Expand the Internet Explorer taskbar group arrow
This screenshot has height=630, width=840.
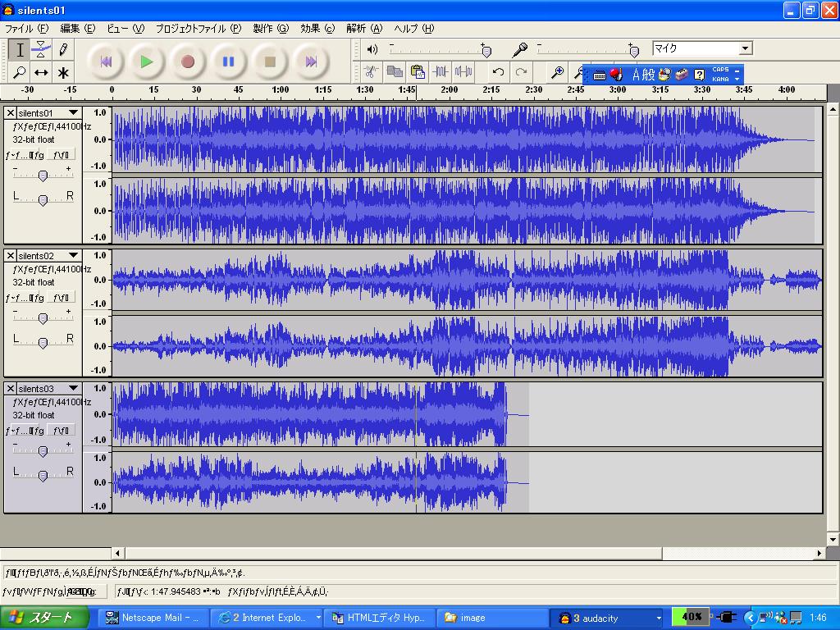318,618
